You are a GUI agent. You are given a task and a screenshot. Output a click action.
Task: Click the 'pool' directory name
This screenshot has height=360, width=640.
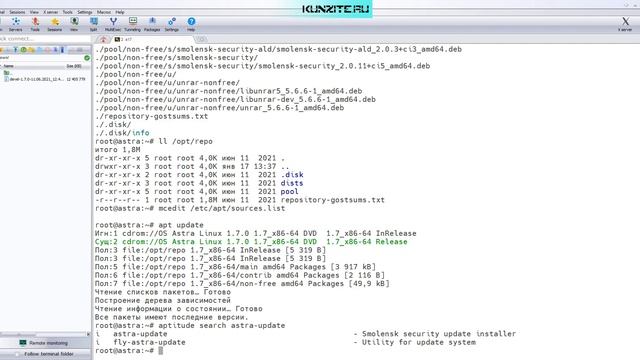pos(289,191)
